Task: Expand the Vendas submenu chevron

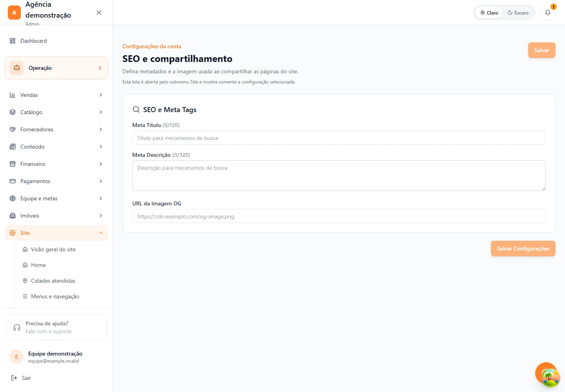Action: pyautogui.click(x=101, y=95)
